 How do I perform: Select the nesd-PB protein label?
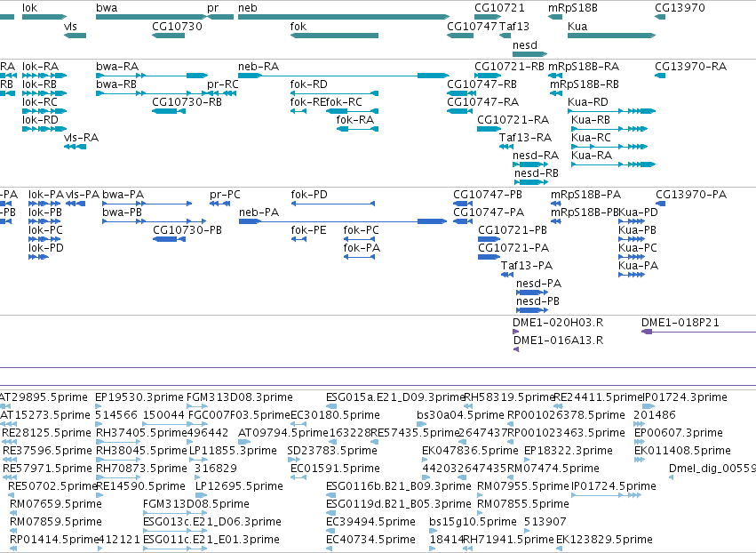537,301
